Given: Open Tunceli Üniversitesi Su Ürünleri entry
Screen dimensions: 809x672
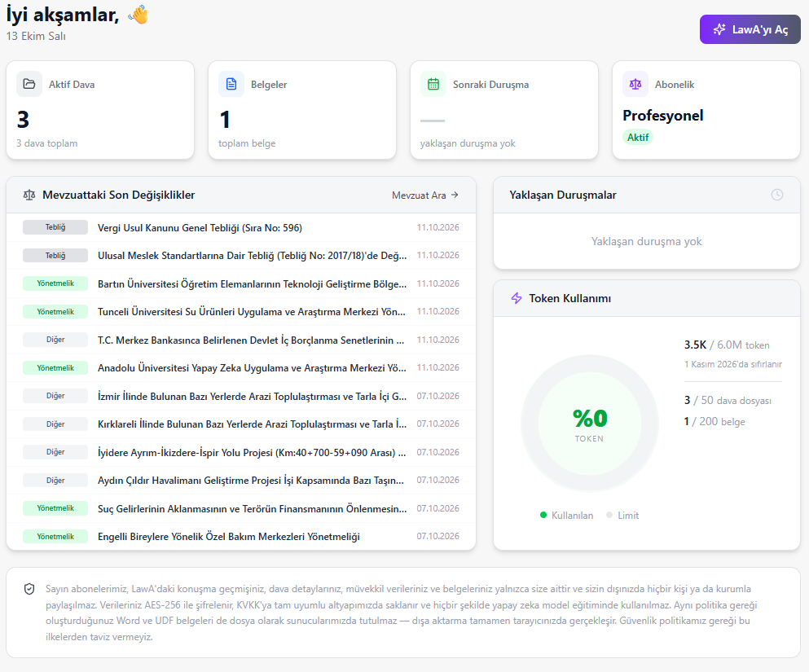Looking at the screenshot, I should pyautogui.click(x=241, y=311).
